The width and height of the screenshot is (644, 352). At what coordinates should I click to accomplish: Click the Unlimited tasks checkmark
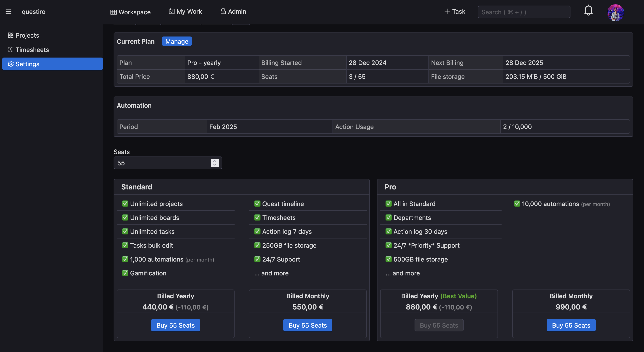(x=125, y=231)
